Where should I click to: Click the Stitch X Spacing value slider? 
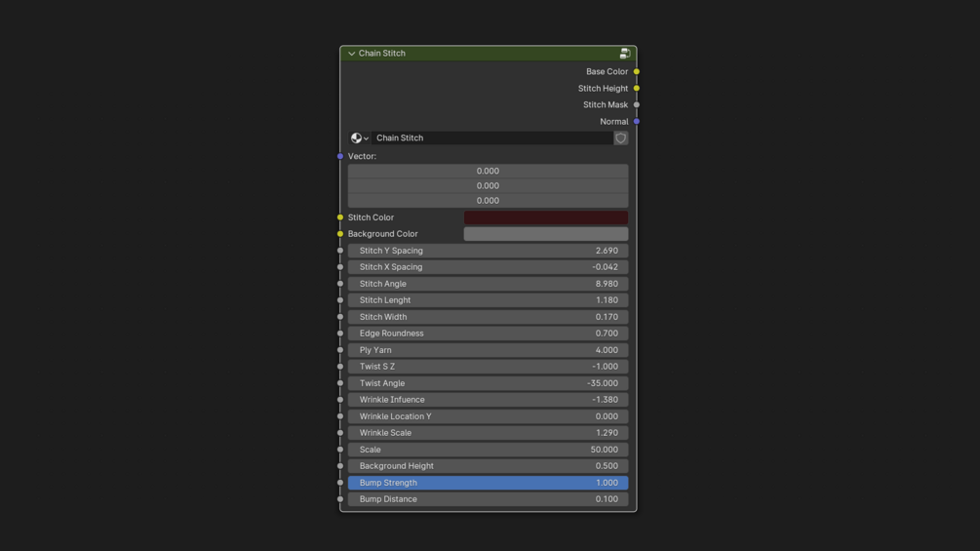click(x=488, y=267)
